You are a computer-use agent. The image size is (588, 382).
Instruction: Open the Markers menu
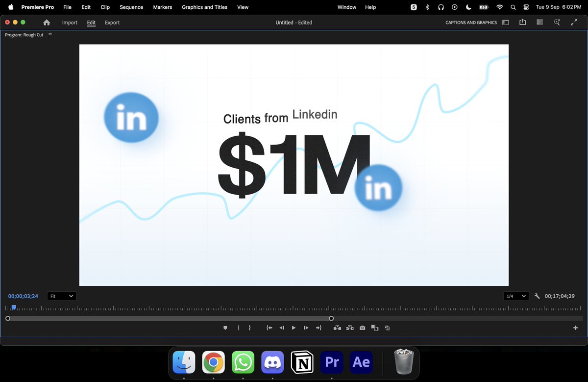[163, 7]
